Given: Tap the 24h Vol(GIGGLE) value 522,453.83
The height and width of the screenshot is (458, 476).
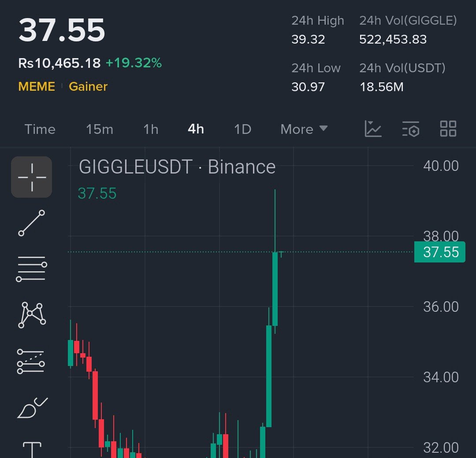Looking at the screenshot, I should pos(393,40).
